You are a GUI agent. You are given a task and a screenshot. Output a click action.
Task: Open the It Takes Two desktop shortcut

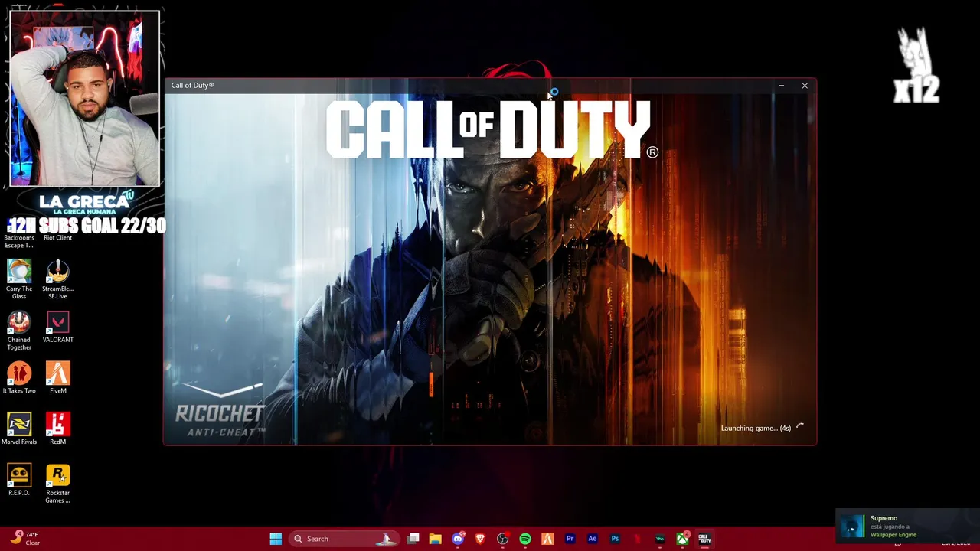19,378
